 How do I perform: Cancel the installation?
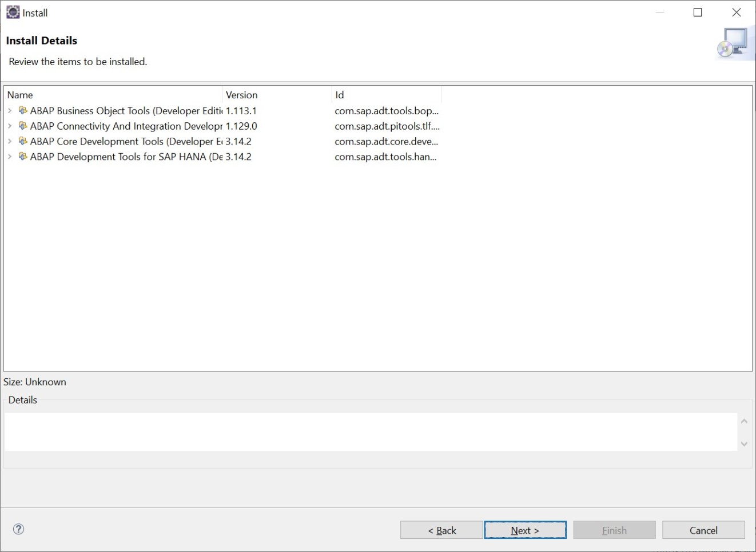[x=703, y=530]
